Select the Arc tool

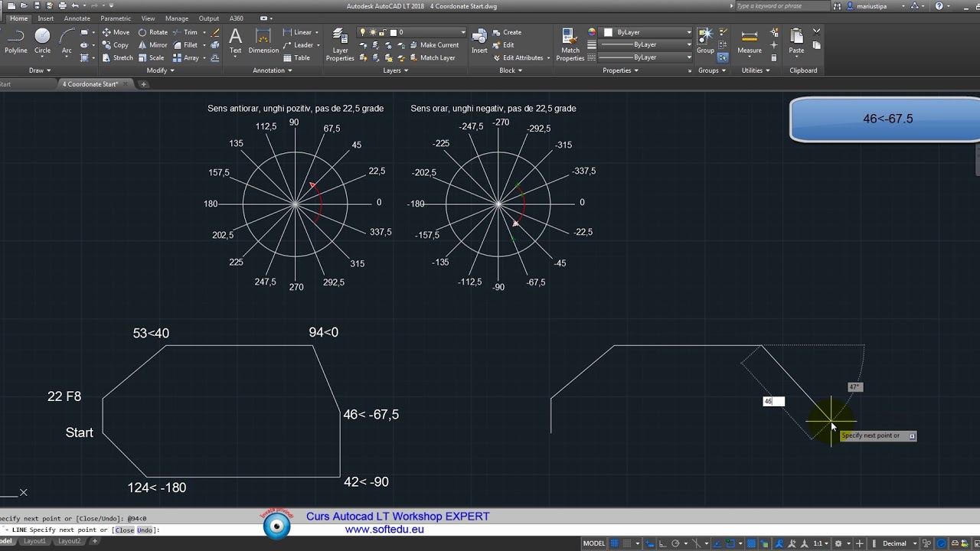tap(67, 40)
